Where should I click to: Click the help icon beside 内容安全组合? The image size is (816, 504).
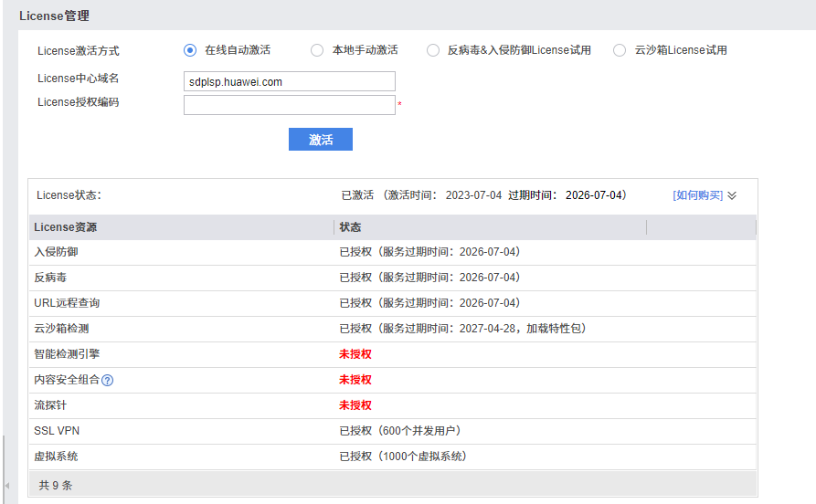pos(107,380)
